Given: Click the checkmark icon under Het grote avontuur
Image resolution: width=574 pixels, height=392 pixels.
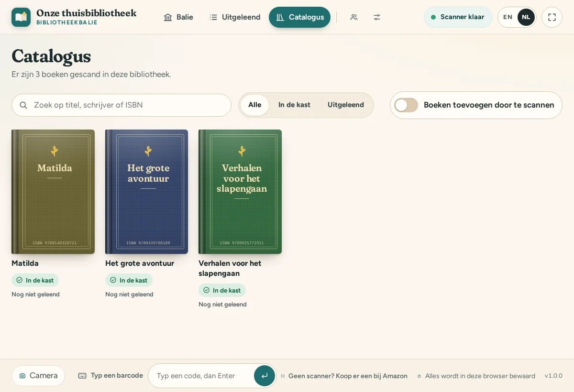Looking at the screenshot, I should (x=113, y=280).
